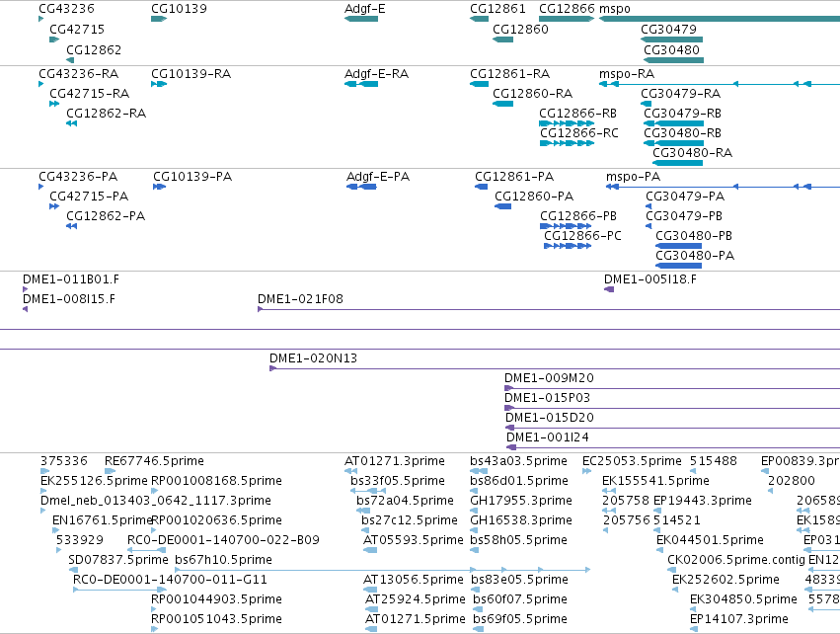Click EST EP14107.3prime

click(739, 619)
